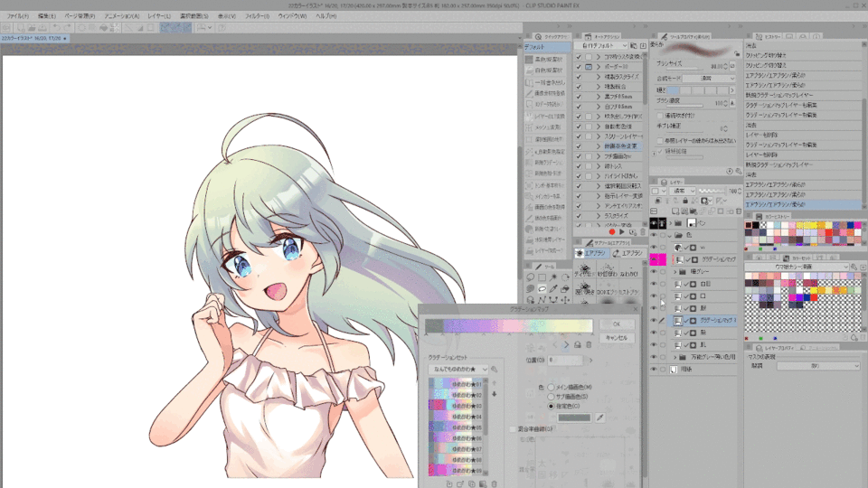Click the delete node trash icon under gradient bar
The image size is (868, 488).
[x=588, y=344]
